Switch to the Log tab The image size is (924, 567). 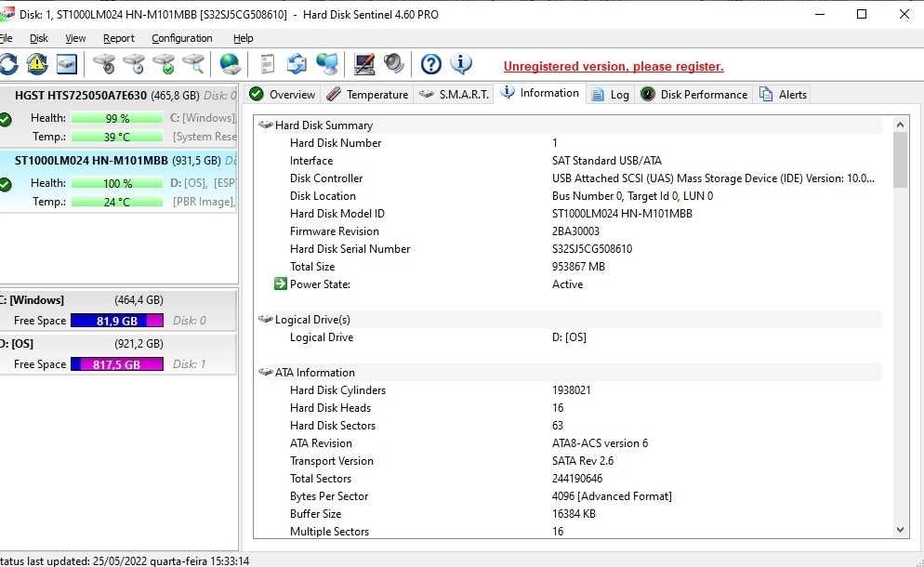(611, 94)
